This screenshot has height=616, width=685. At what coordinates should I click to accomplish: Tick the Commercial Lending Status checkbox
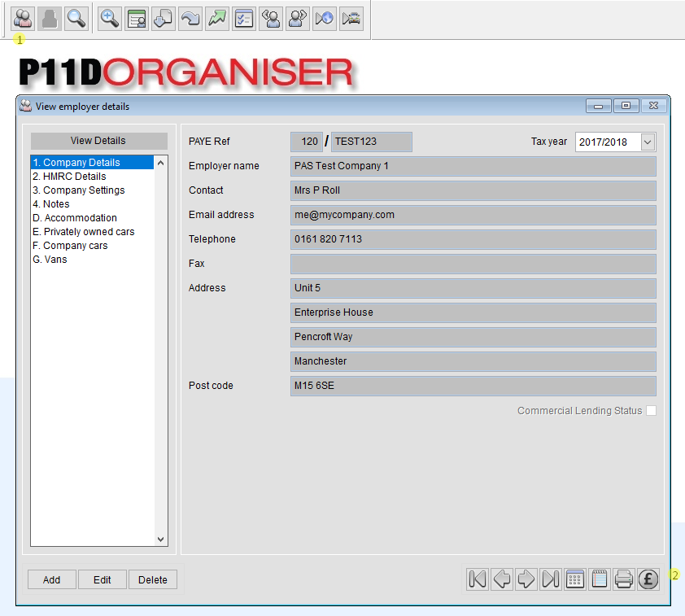[651, 411]
